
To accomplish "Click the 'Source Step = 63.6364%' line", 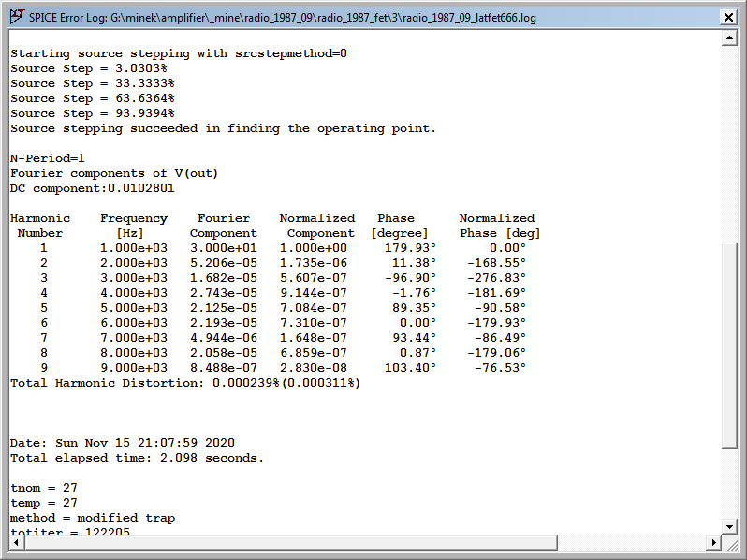I will click(x=93, y=98).
